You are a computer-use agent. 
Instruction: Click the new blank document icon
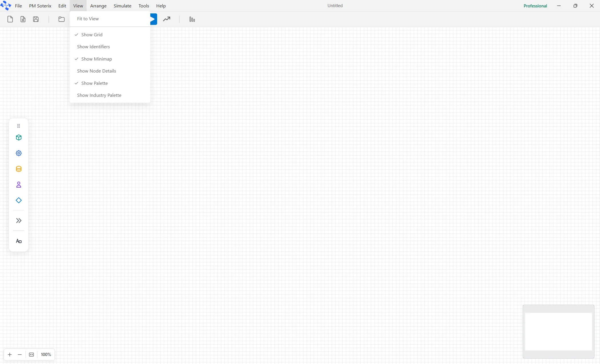(x=10, y=19)
